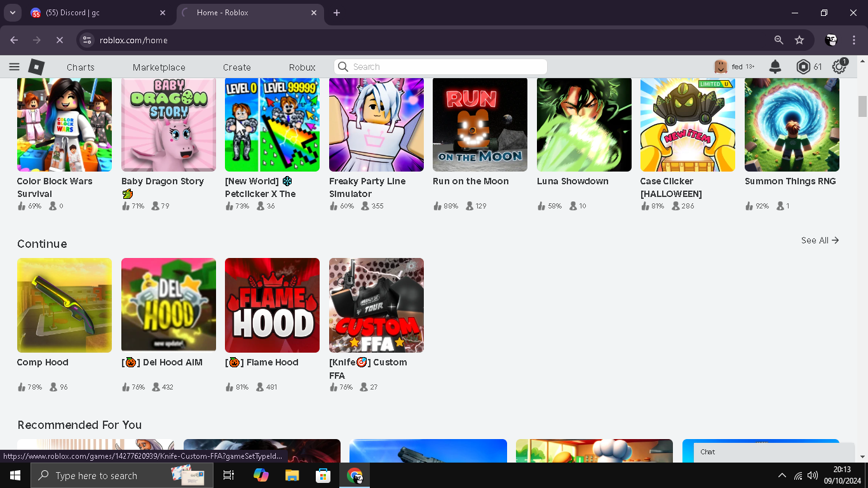The width and height of the screenshot is (868, 488).
Task: Open the tab search dropdown arrow
Action: (12, 13)
